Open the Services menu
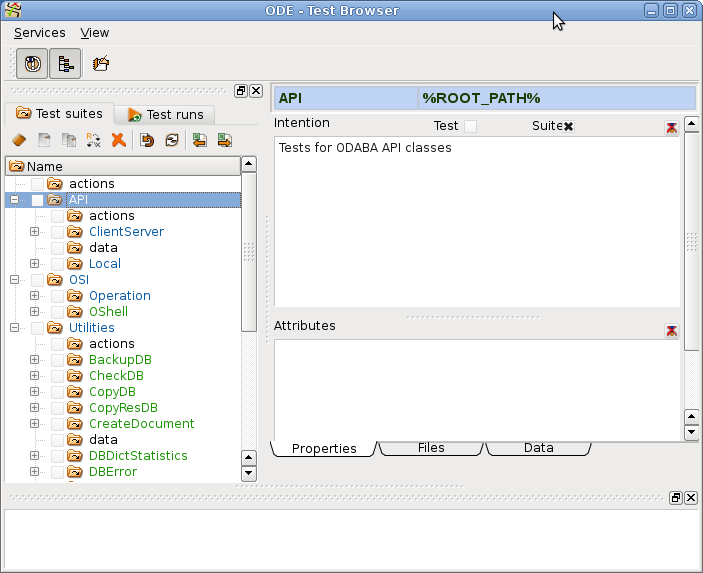Image resolution: width=703 pixels, height=573 pixels. coord(39,33)
